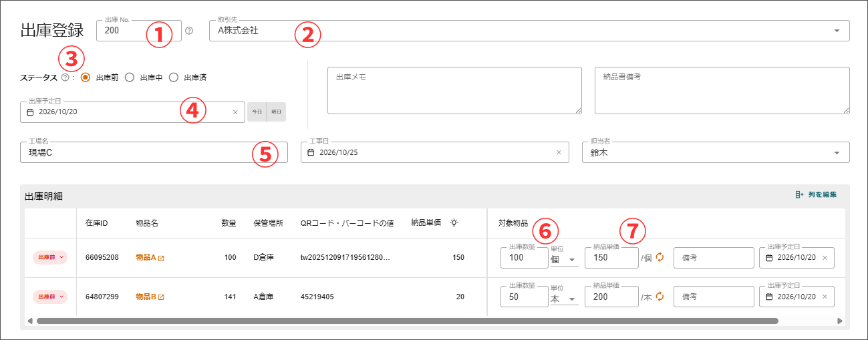This screenshot has width=868, height=340.
Task: Click the help icon next to ステータス
Action: (x=65, y=77)
